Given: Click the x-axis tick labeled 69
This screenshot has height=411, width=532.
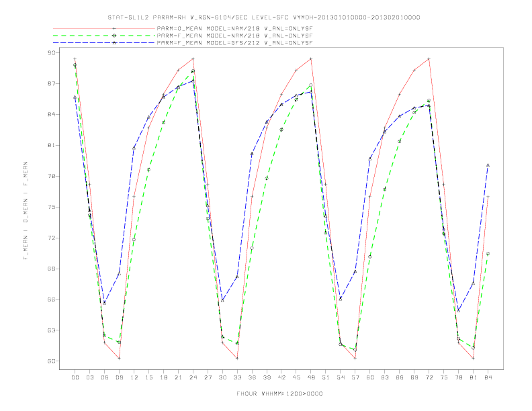Looking at the screenshot, I should [x=414, y=377].
